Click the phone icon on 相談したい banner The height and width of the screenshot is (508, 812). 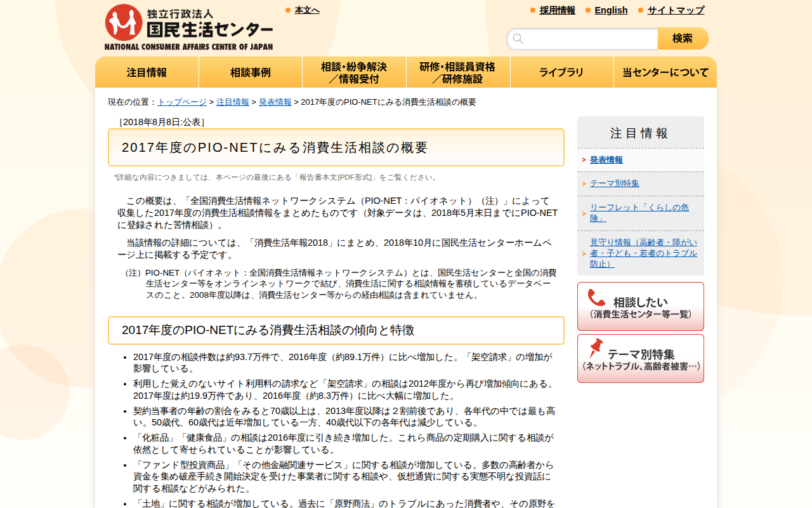pos(596,298)
